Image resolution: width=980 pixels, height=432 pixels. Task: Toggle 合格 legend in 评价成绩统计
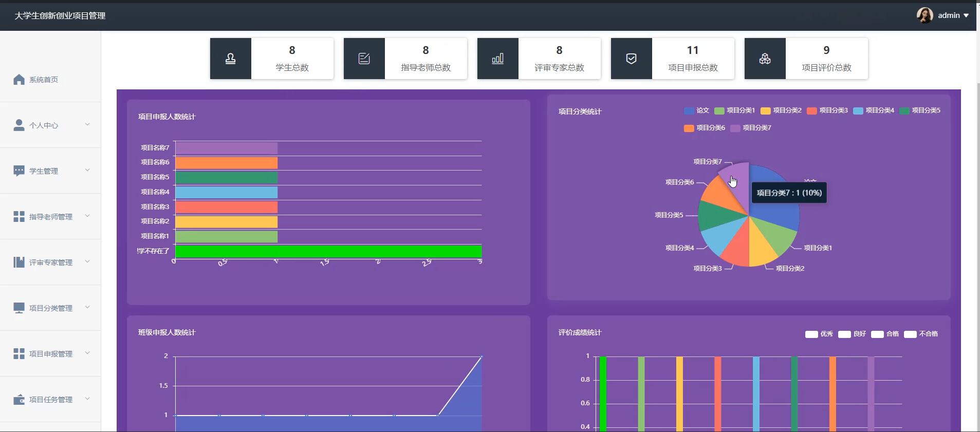884,334
